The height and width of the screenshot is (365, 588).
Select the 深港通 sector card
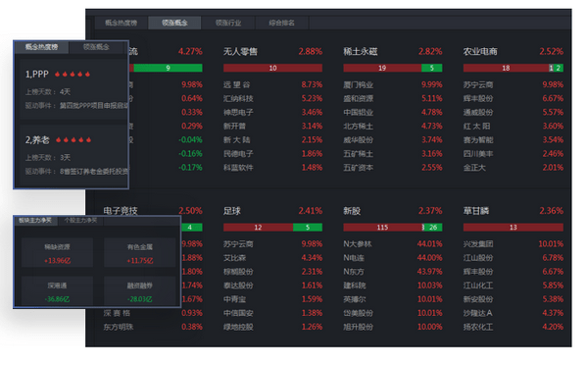click(x=57, y=291)
